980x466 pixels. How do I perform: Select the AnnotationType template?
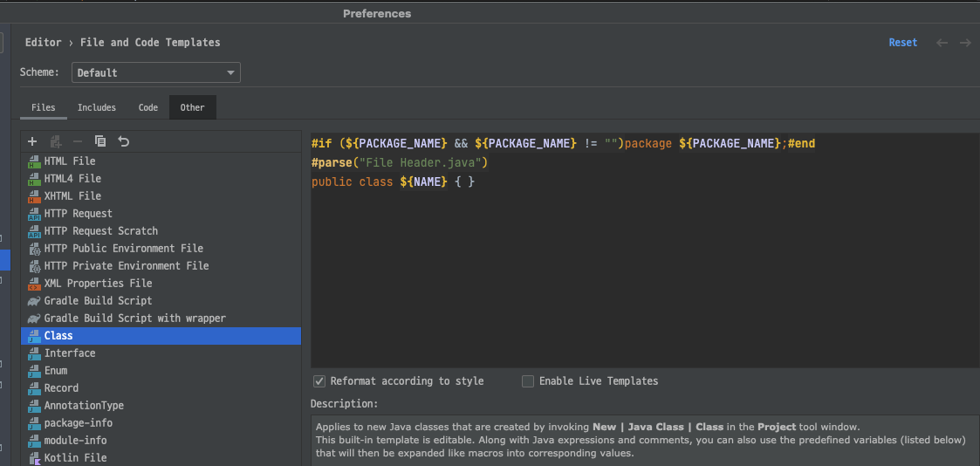[x=161, y=406]
